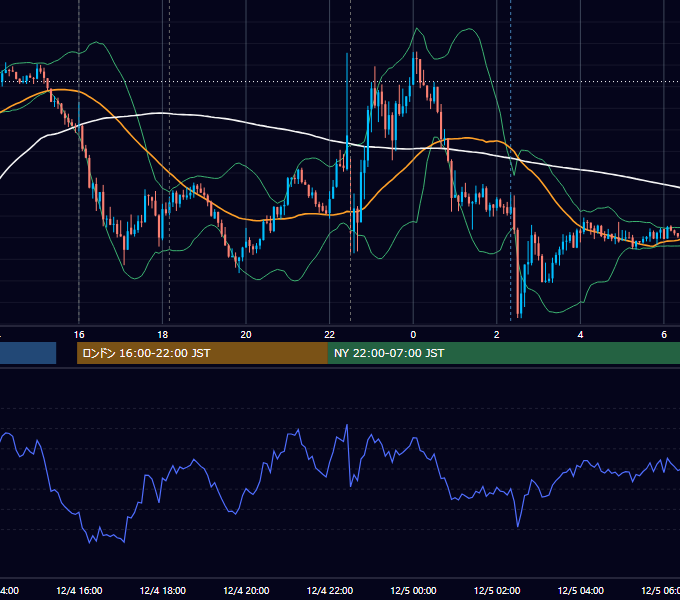Click the '16' hour label on upper axis
Image resolution: width=680 pixels, height=600 pixels.
[x=79, y=334]
